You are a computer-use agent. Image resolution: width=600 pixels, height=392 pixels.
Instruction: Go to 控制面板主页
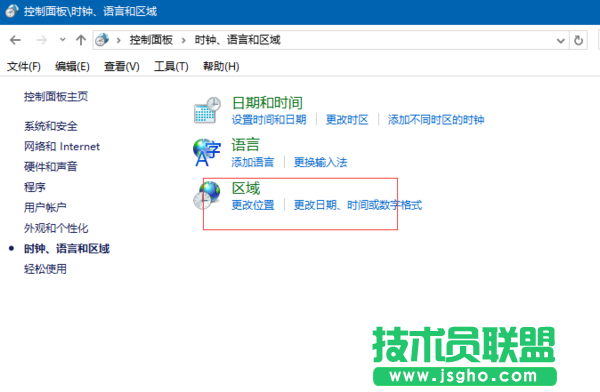pos(56,96)
